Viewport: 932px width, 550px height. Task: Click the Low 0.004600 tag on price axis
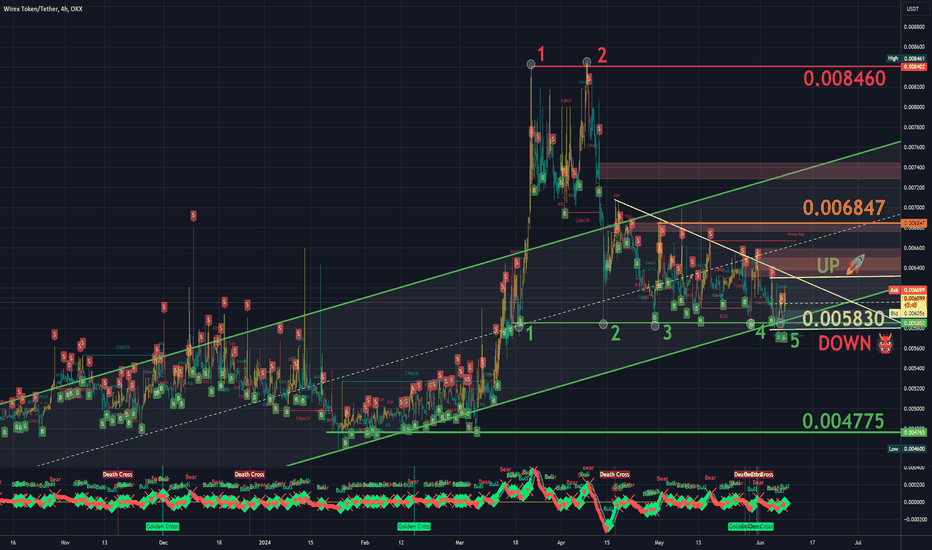coord(907,449)
